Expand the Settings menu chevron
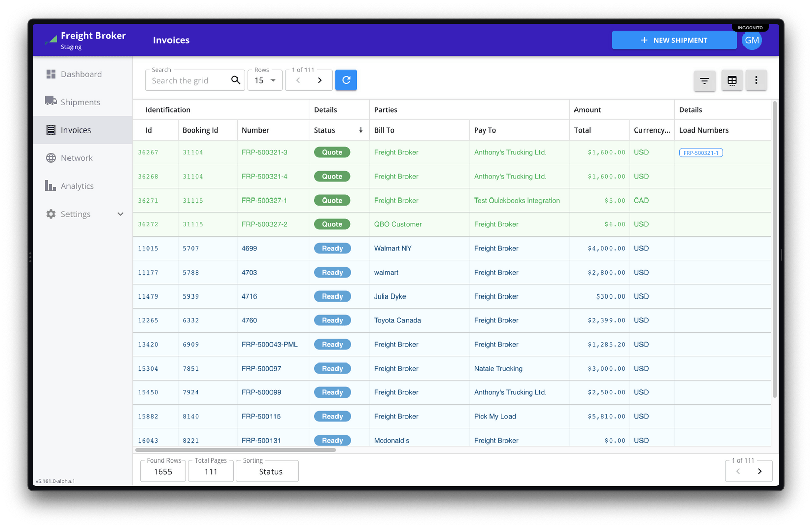 [x=120, y=214]
